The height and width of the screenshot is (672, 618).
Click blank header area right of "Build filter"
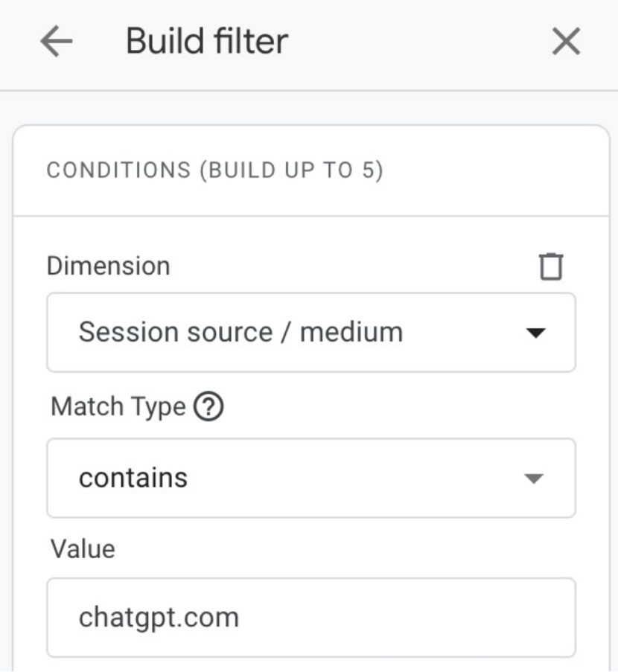[417, 42]
